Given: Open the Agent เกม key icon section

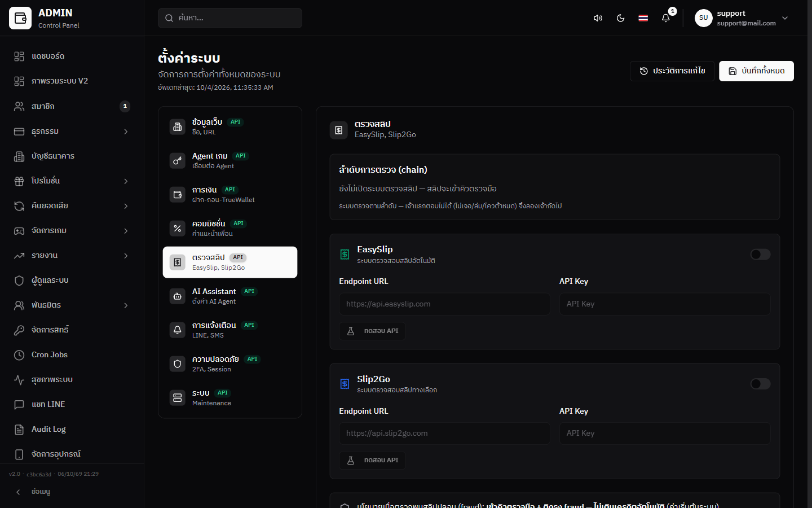Looking at the screenshot, I should coord(177,161).
